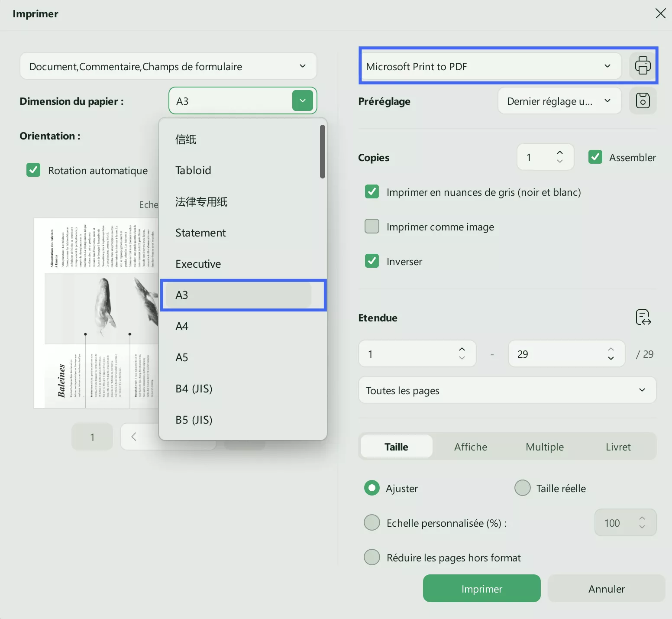Uncheck the Inverser option
Image resolution: width=672 pixels, height=619 pixels.
click(x=372, y=261)
